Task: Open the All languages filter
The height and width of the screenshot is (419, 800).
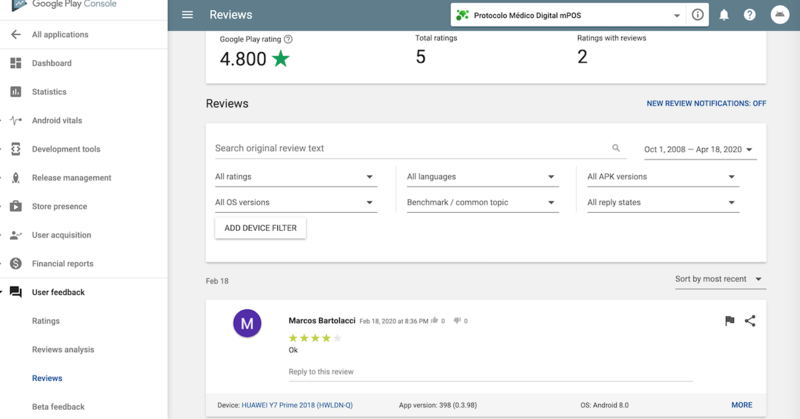Action: tap(483, 177)
